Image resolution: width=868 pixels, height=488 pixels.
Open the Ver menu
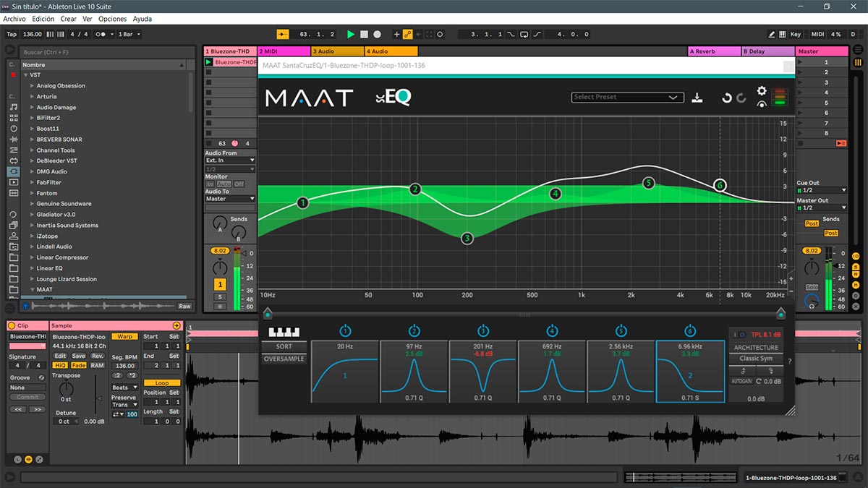click(88, 19)
